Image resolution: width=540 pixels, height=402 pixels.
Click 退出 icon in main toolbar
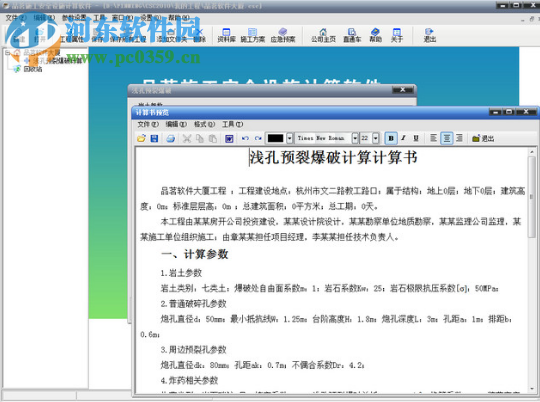[x=429, y=35]
